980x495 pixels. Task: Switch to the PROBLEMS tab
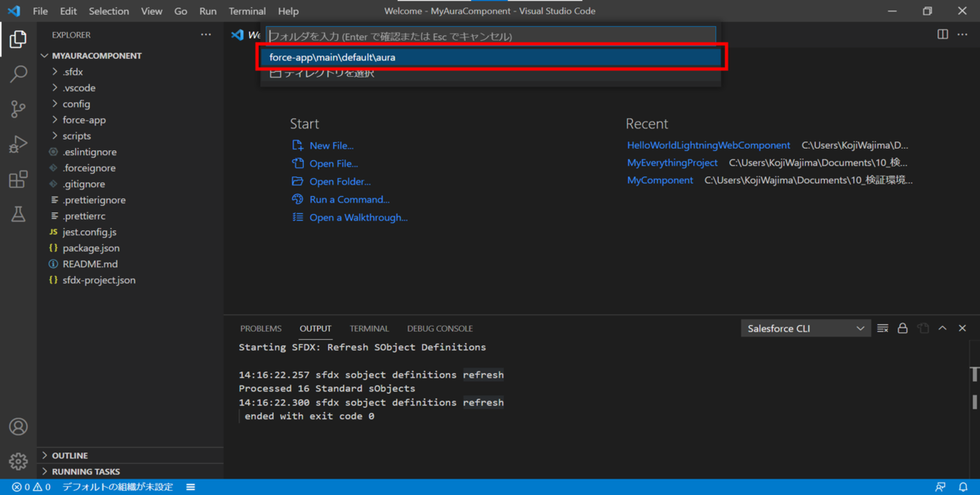pos(261,328)
